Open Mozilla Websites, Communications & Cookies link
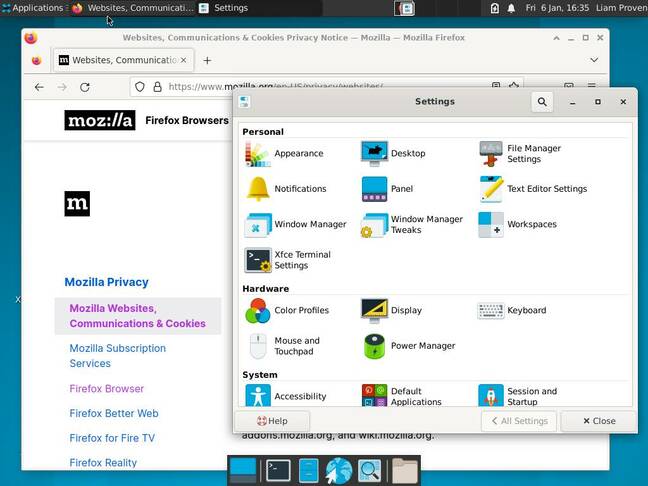 tap(137, 316)
